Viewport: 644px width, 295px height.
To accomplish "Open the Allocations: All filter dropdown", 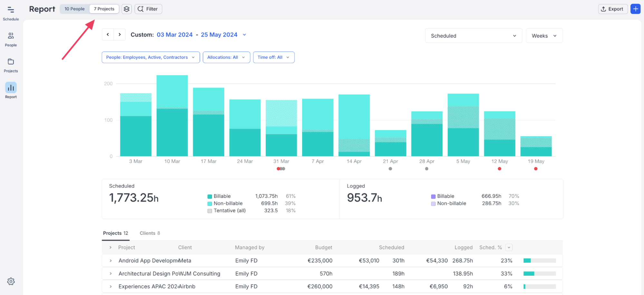I will [x=226, y=57].
